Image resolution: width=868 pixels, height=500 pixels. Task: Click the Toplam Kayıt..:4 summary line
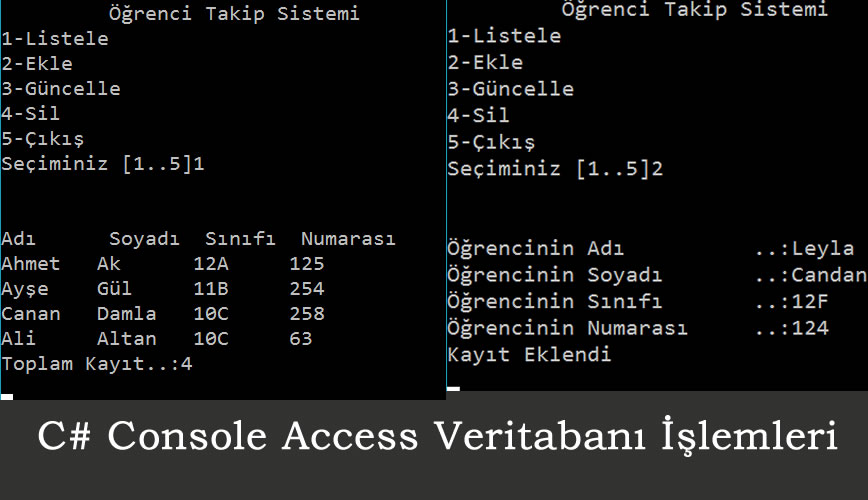point(97,364)
